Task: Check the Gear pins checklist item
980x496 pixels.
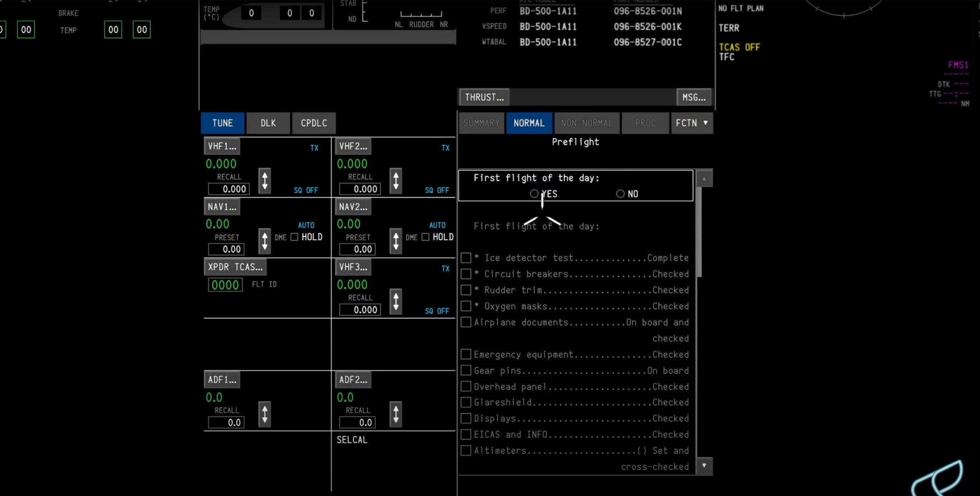Action: tap(466, 370)
